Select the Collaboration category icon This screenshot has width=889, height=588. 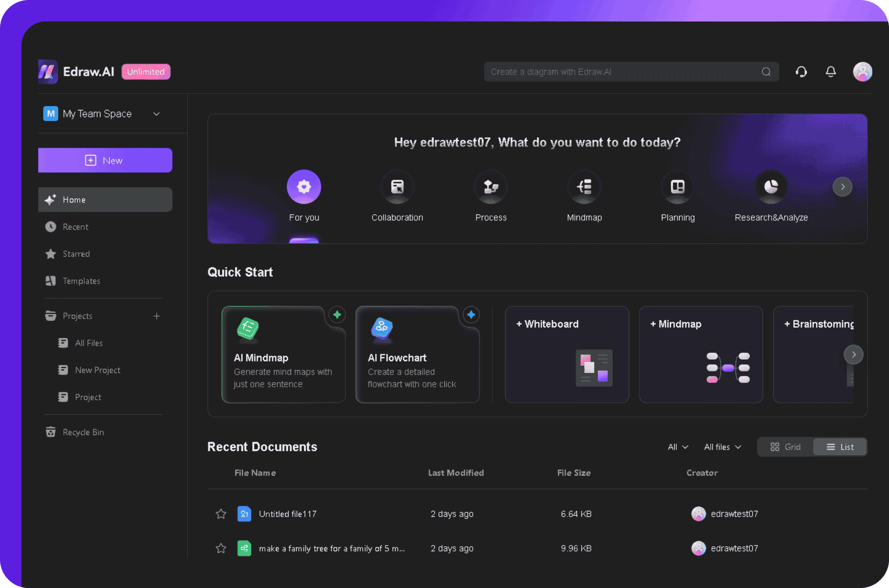pyautogui.click(x=397, y=187)
